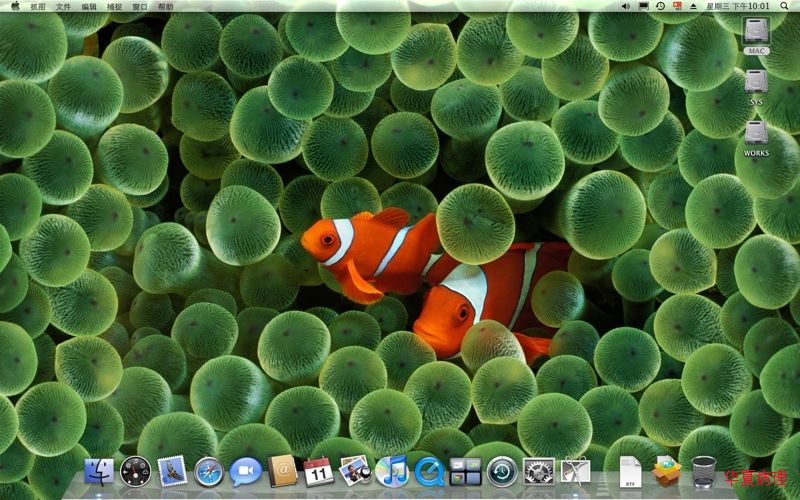Open Finder from the Dock
Screen dimensions: 800x500
point(99,471)
